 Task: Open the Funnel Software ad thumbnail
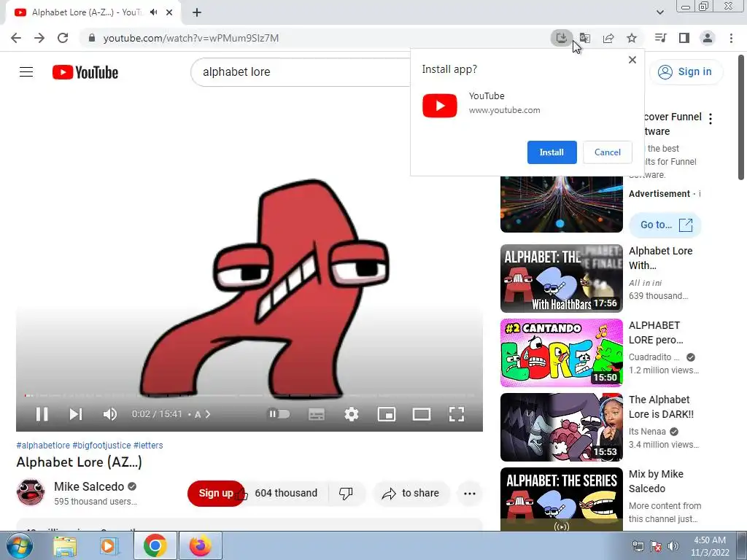tap(561, 204)
